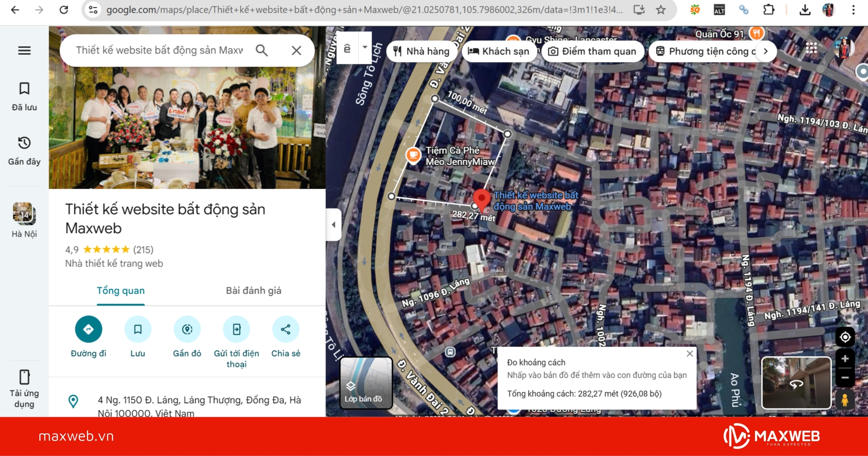The image size is (868, 456).
Task: Open the Maps hamburger menu
Action: pos(24,51)
